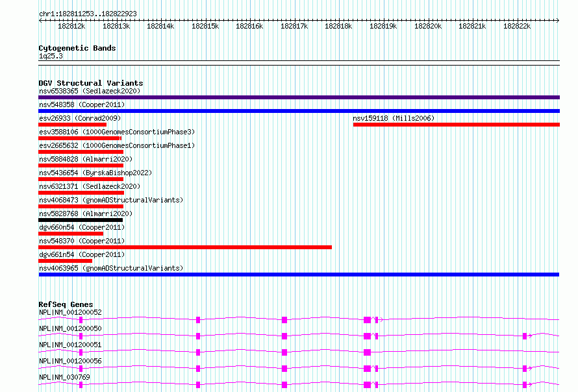578x392 pixels.
Task: Select the dark purple nsv6538365 variant bar
Action: tap(299, 97)
